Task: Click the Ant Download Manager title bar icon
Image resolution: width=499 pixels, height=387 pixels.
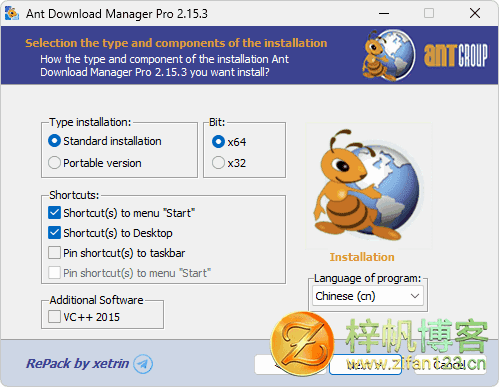Action: pyautogui.click(x=12, y=13)
